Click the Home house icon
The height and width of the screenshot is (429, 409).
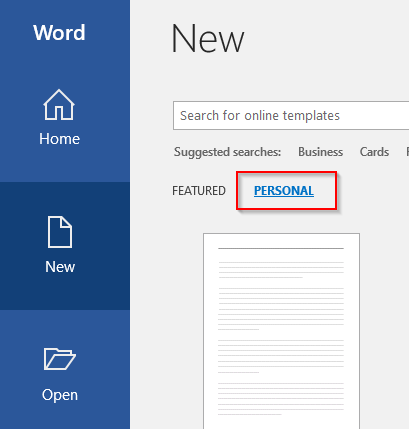tap(59, 105)
